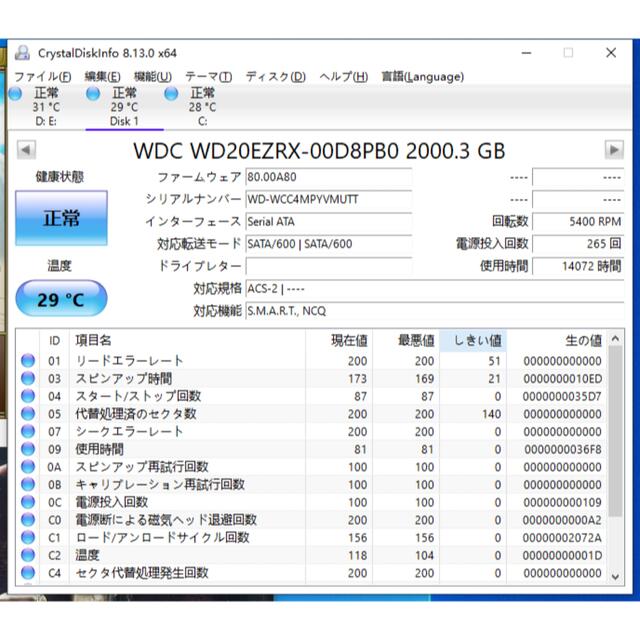Select the スピンアップ時間 attribute name
Image resolution: width=640 pixels, height=640 pixels.
click(x=124, y=378)
